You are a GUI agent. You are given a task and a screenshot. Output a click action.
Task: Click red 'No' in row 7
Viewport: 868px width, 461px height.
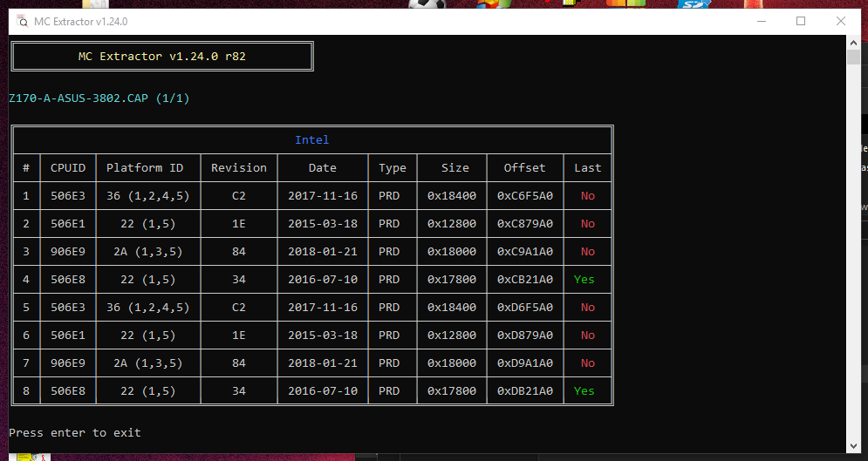[587, 363]
